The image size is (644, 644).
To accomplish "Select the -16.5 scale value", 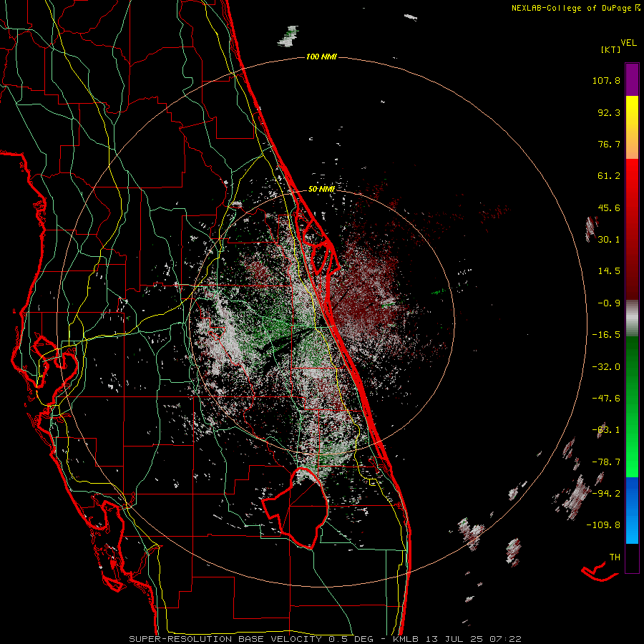I will (x=606, y=335).
